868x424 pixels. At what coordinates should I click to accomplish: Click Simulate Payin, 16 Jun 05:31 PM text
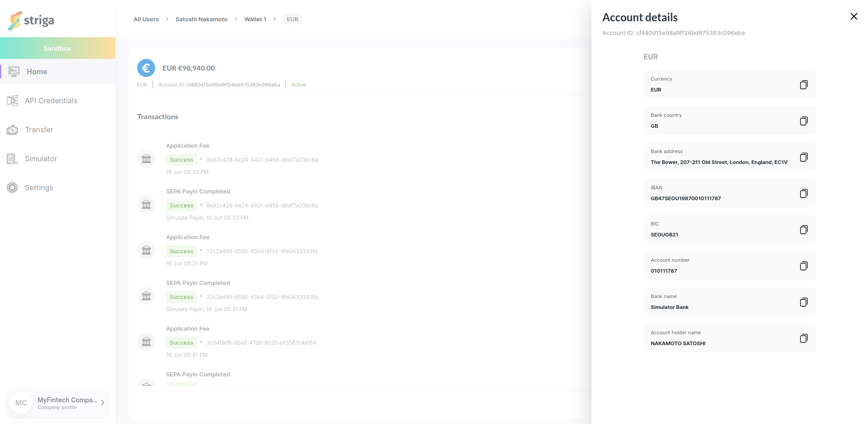pos(207,309)
